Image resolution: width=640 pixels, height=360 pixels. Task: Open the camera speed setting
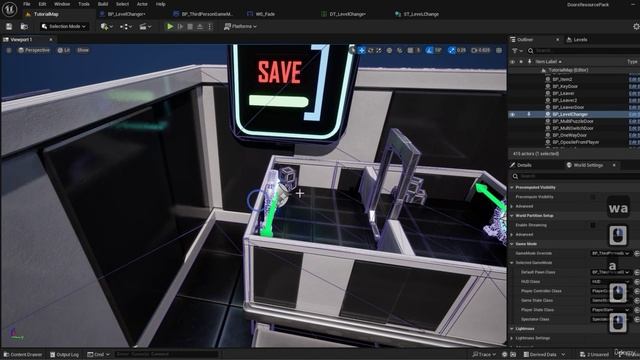click(x=481, y=50)
